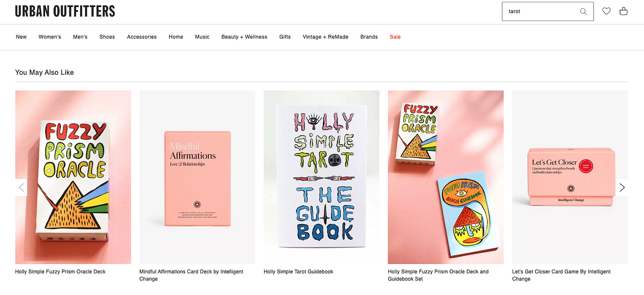Viewport: 644px width, 295px height.
Task: Open Holly Simple Tarot Guidebook image
Action: pos(322,177)
